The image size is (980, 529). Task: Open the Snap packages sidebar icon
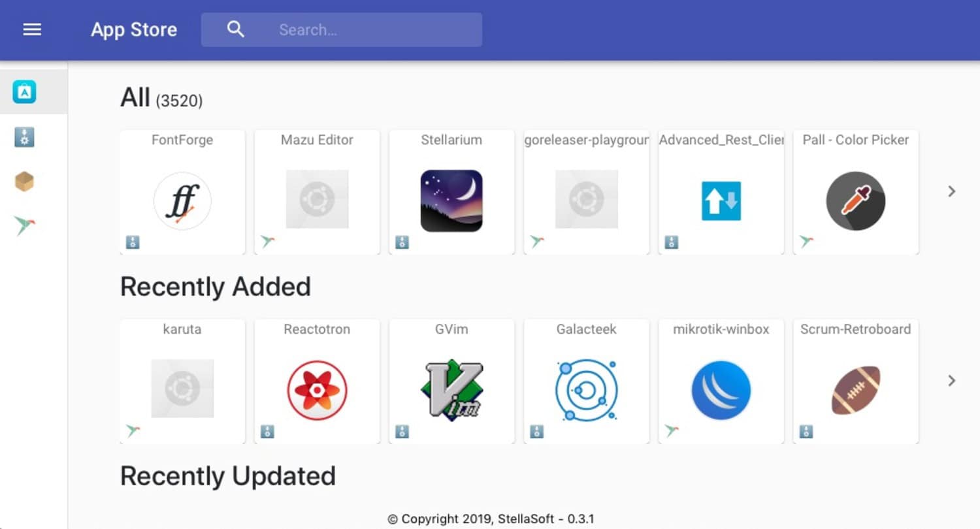tap(24, 137)
